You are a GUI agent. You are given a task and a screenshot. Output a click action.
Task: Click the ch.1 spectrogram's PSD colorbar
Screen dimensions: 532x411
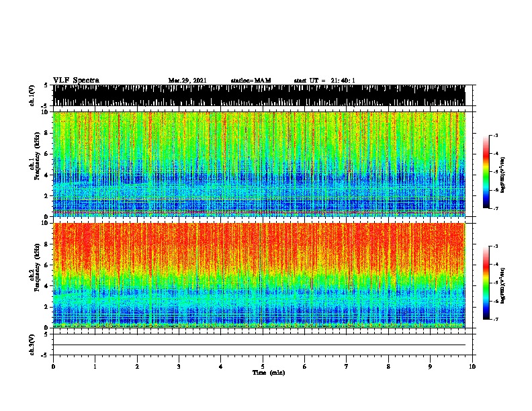point(486,172)
